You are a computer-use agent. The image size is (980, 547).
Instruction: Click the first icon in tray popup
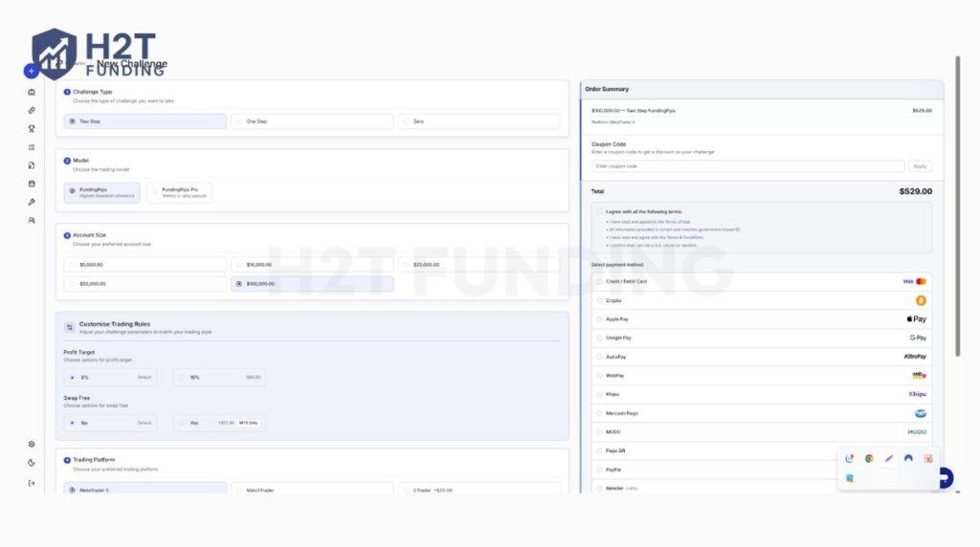850,458
